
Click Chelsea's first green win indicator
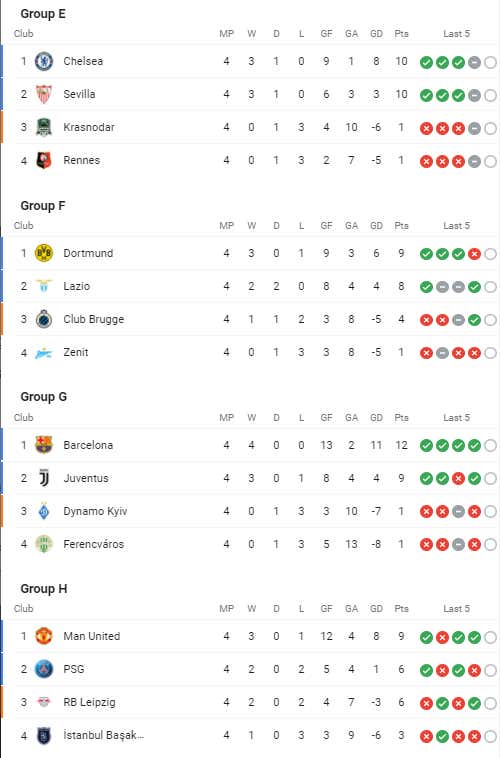pos(426,62)
